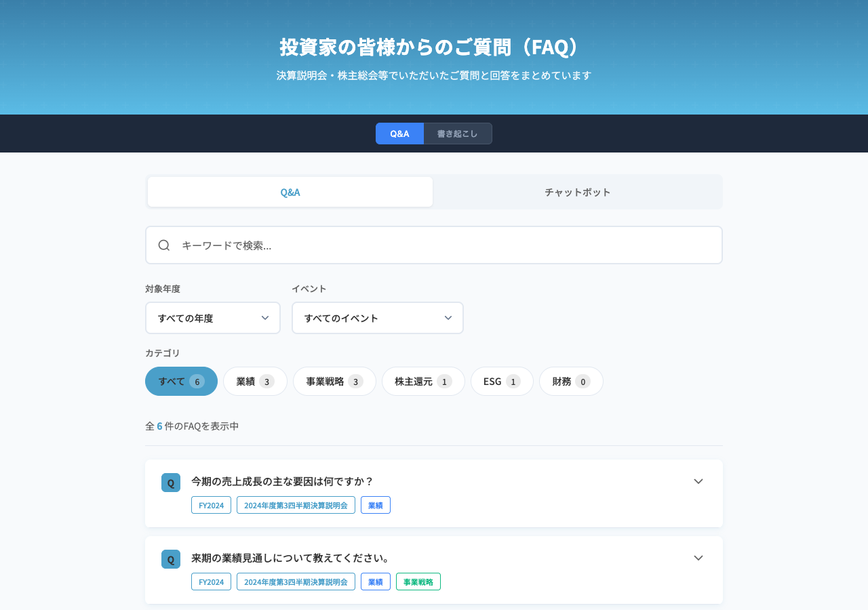Switch to the チャットボット tab
Image resolution: width=868 pixels, height=610 pixels.
577,192
